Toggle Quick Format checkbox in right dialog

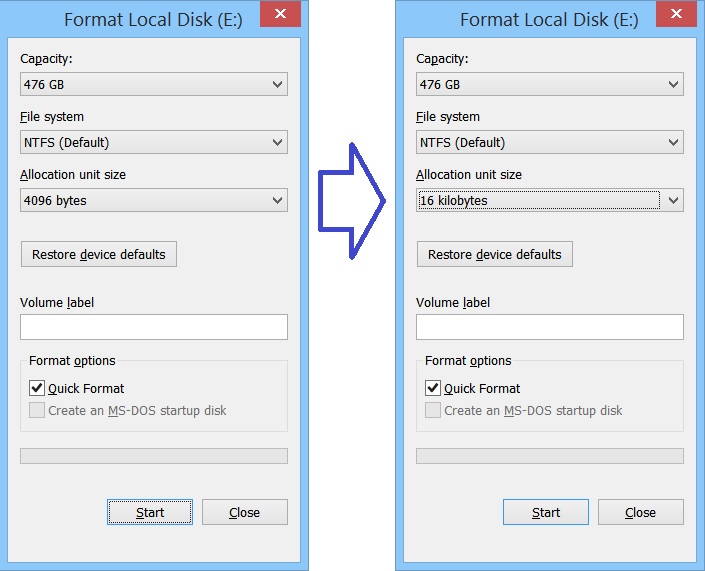[x=433, y=388]
